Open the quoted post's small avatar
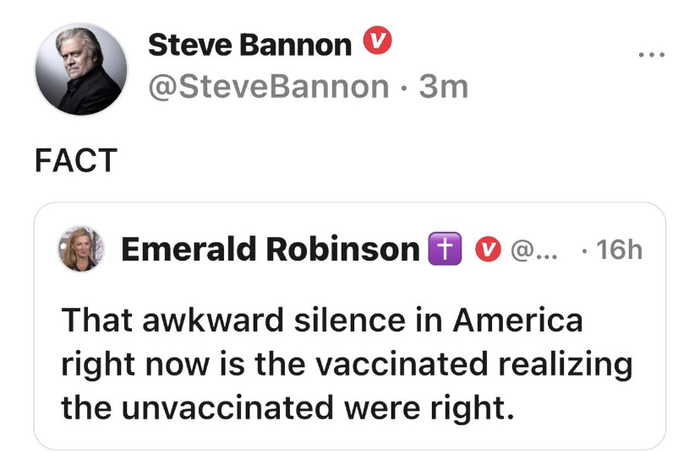This screenshot has width=700, height=453. [x=83, y=249]
